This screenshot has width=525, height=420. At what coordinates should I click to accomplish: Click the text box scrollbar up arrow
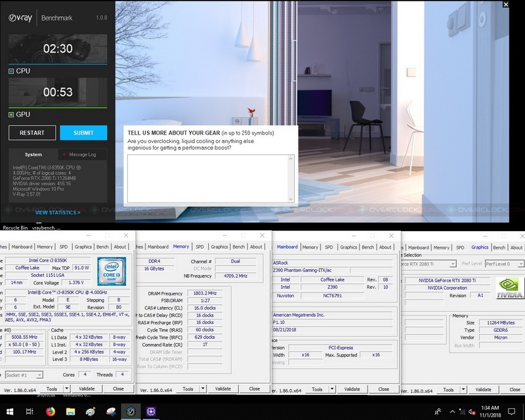pyautogui.click(x=291, y=158)
